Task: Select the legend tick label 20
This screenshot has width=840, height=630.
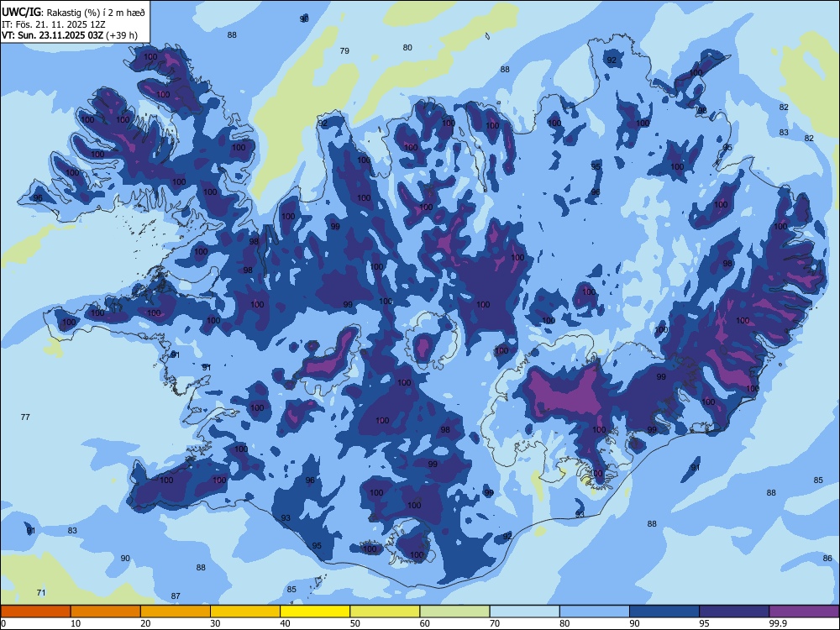Action: click(145, 623)
